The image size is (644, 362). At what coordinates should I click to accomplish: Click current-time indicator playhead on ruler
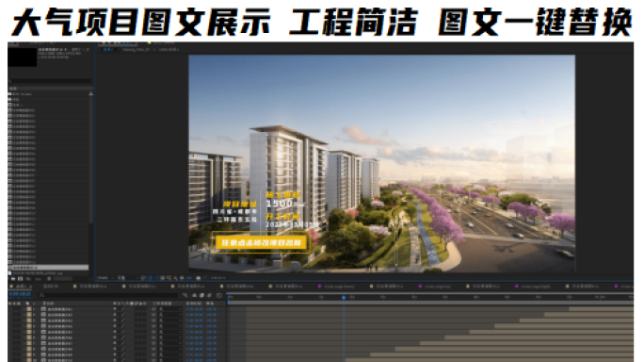[x=344, y=297]
